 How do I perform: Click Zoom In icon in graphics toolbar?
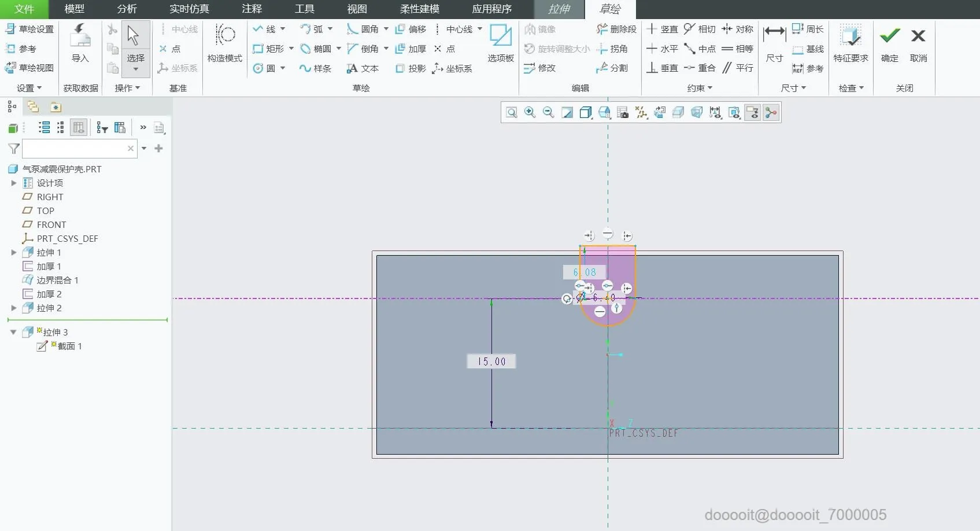(x=530, y=113)
